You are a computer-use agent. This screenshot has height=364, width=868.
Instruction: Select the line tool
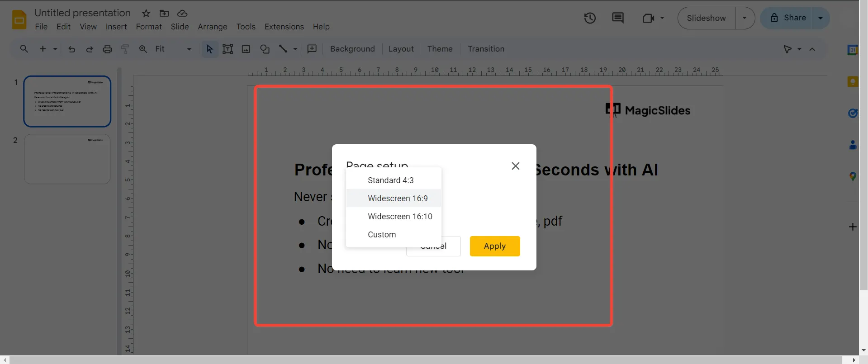(x=283, y=49)
